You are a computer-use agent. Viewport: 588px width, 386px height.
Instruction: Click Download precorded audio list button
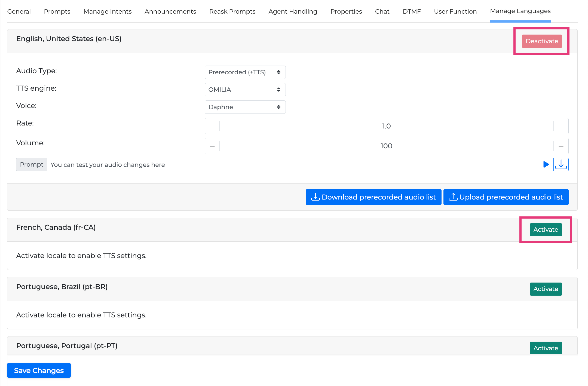tap(373, 197)
